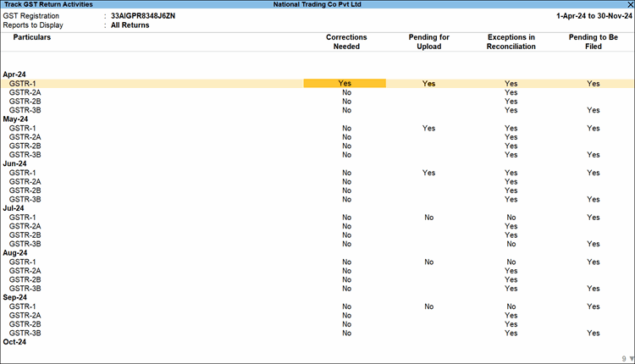This screenshot has width=635, height=364.
Task: Select the Oct-24 month heading
Action: 14,342
